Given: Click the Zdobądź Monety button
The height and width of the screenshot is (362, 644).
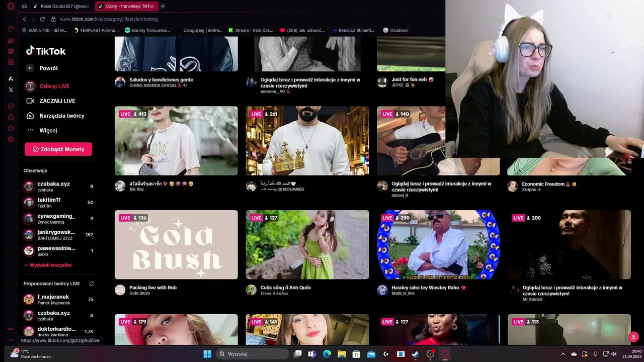Looking at the screenshot, I should point(58,149).
